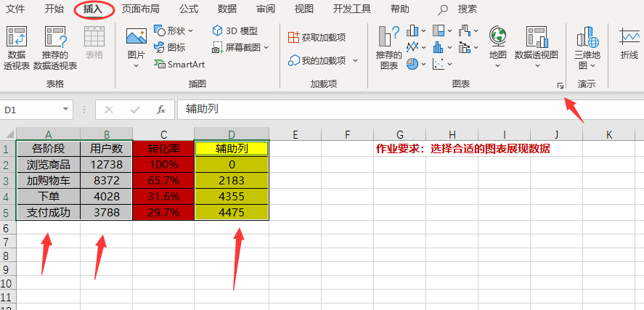Open Recommended PivotTables (推荐的数据透视表)
The image size is (644, 310).
(x=55, y=48)
